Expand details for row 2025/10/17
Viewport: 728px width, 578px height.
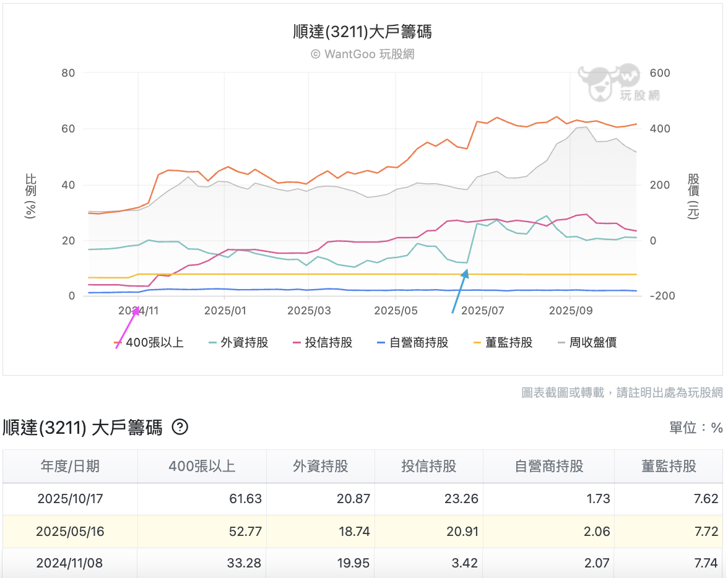pyautogui.click(x=70, y=498)
